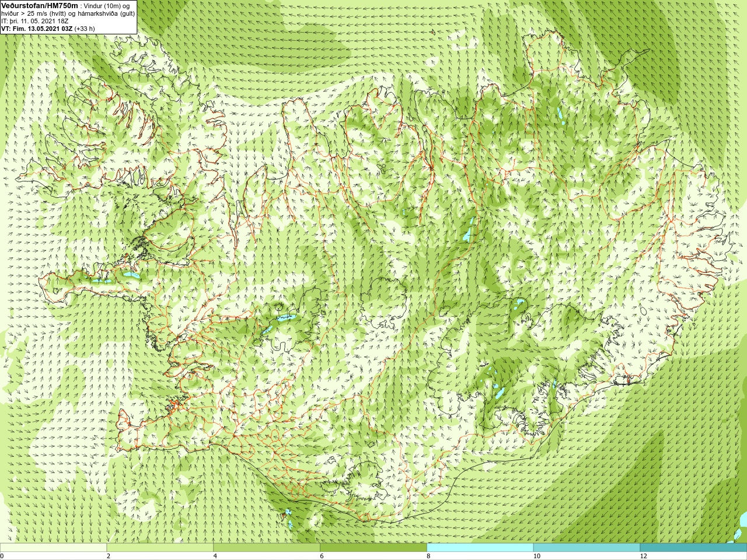Click the '8' scale label
Screen dimensions: 747x560
tap(429, 556)
